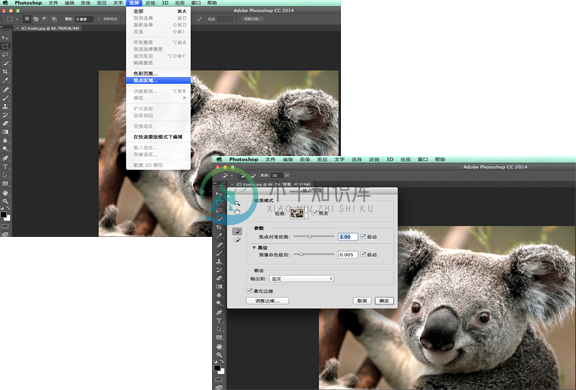Click 调整边缘 button in Focus Area dialog
576x390 pixels.
tap(267, 301)
